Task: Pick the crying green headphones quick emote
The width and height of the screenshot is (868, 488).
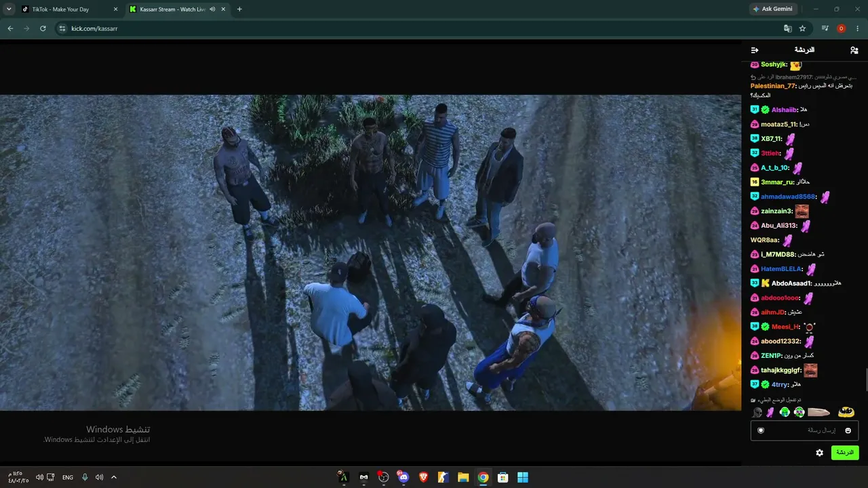Action: click(785, 412)
